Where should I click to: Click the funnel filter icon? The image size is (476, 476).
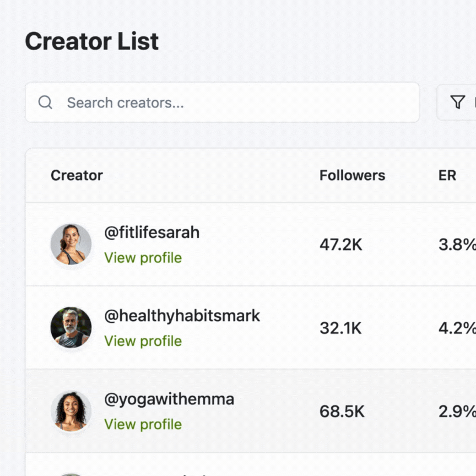[x=457, y=102]
